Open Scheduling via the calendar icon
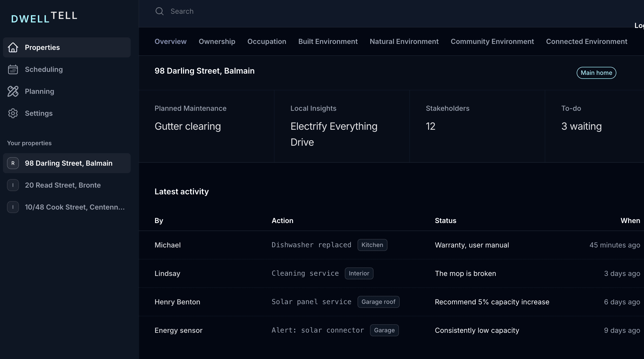The height and width of the screenshot is (359, 644). pos(13,69)
